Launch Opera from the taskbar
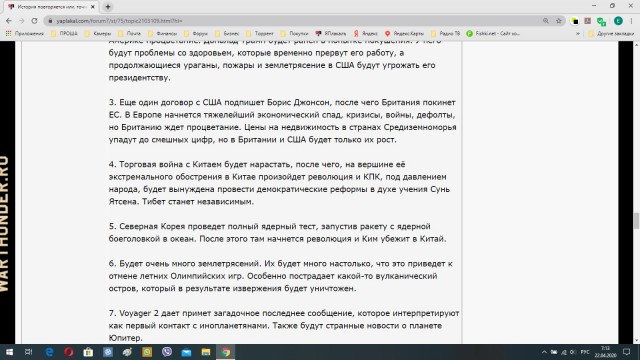The height and width of the screenshot is (360, 640). [x=69, y=352]
